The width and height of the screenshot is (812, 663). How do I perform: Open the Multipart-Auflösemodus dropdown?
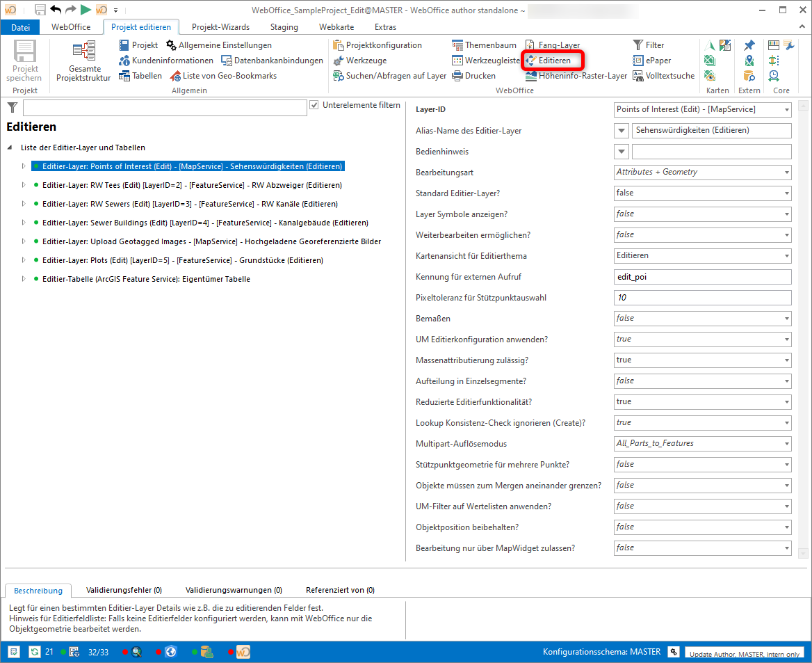(786, 443)
